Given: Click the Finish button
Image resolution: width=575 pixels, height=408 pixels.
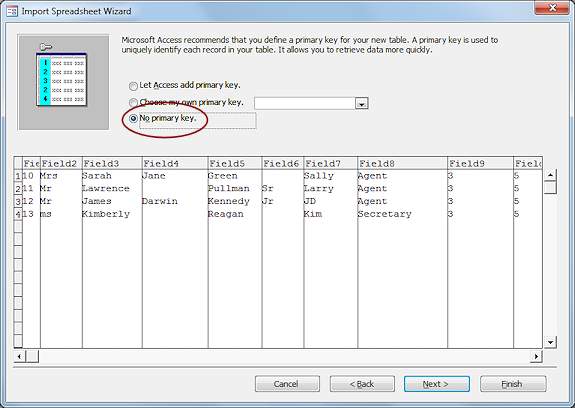Looking at the screenshot, I should (513, 384).
